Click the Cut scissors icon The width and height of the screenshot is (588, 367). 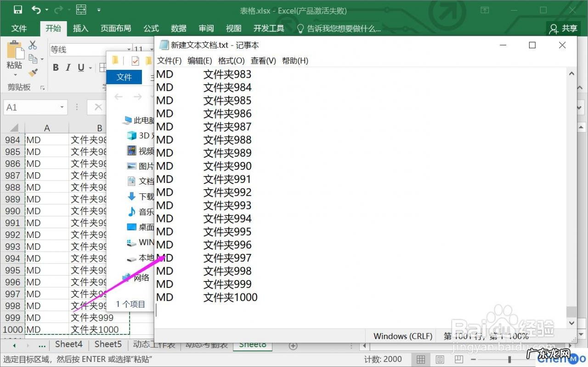coord(33,45)
